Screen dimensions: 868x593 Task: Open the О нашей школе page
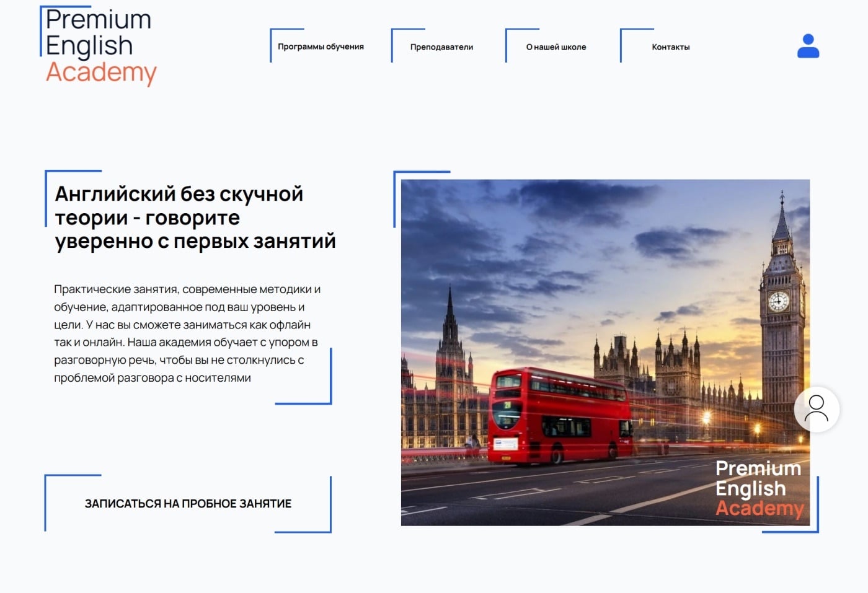pos(556,46)
